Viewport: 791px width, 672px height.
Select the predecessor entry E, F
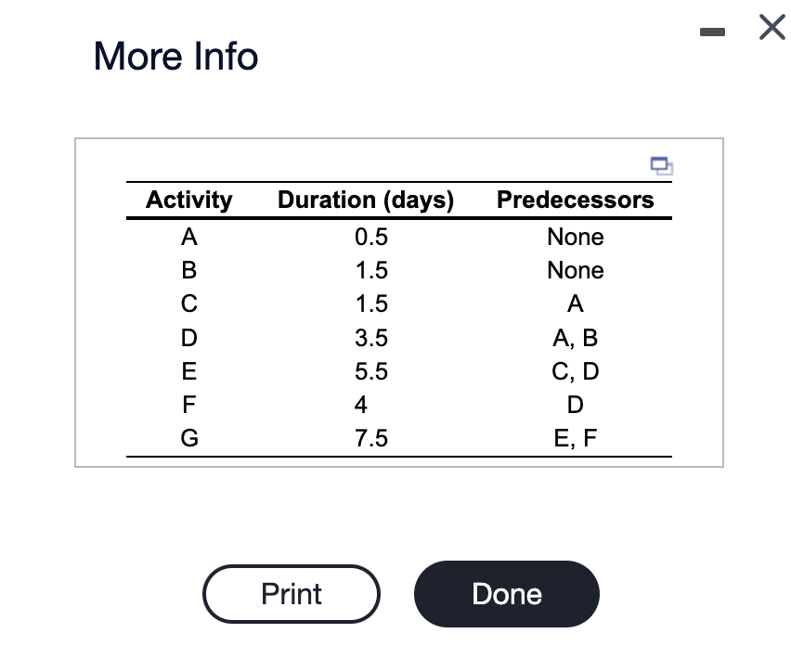(x=575, y=437)
